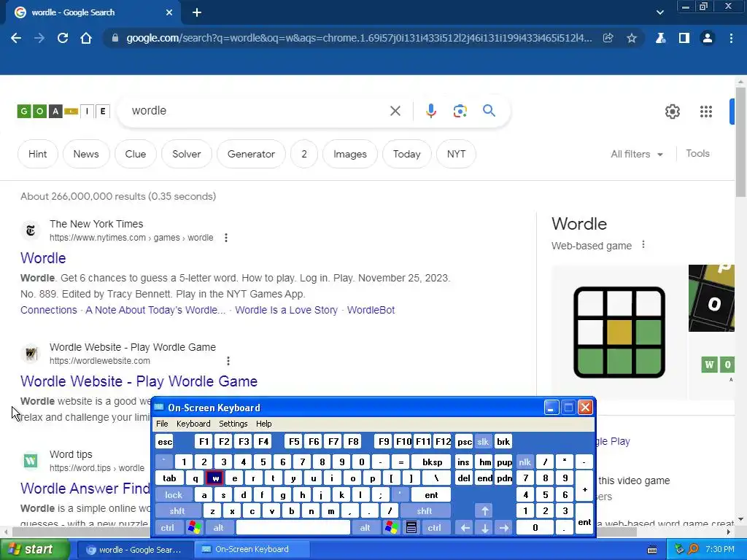Bookmark this page with the star icon
Screen dimensions: 747x560
[x=632, y=38]
